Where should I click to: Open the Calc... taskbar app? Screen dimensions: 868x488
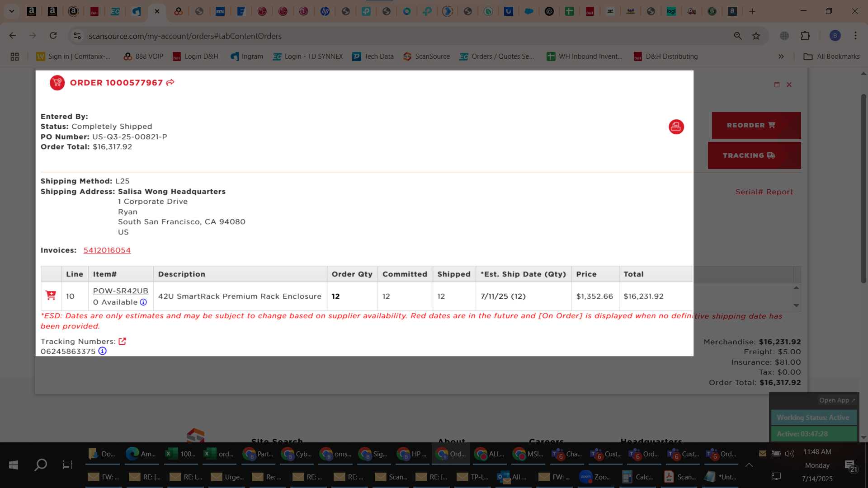[x=638, y=477]
